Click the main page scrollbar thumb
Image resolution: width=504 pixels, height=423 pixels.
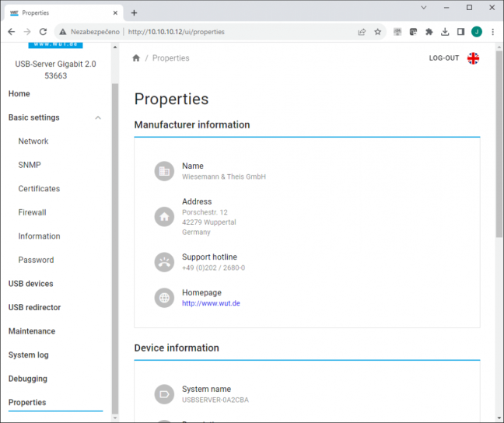pyautogui.click(x=499, y=144)
